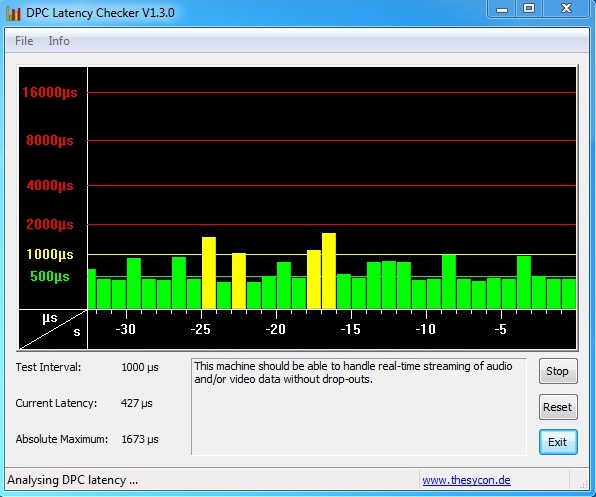Image resolution: width=596 pixels, height=497 pixels.
Task: Click the 1000µs yellow threshold label
Action: pyautogui.click(x=50, y=254)
